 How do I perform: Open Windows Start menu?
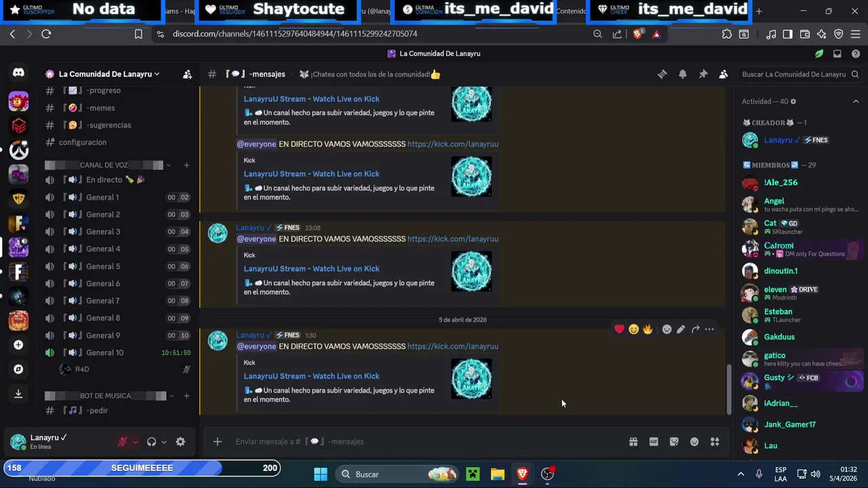[x=321, y=474]
